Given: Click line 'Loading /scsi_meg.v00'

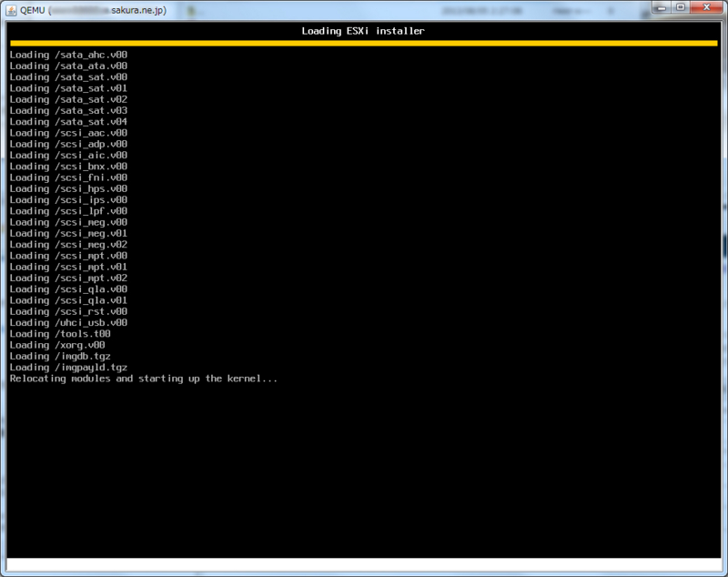Looking at the screenshot, I should [x=68, y=222].
